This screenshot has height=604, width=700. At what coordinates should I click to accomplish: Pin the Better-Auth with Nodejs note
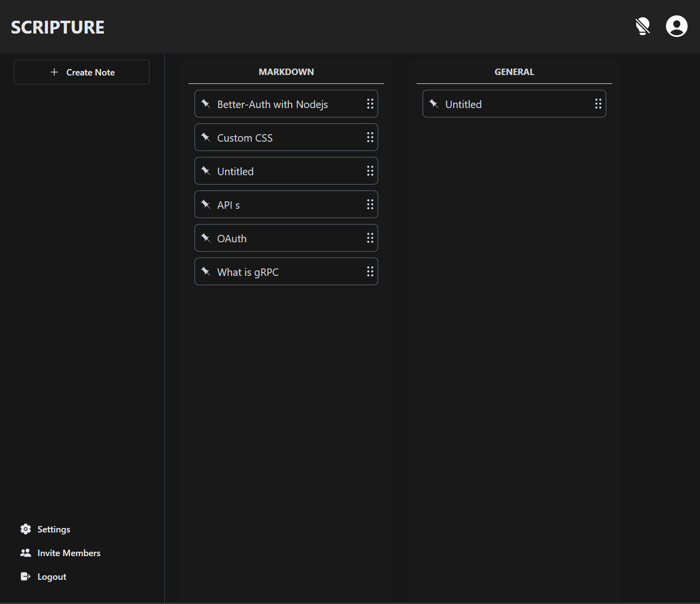click(x=206, y=104)
